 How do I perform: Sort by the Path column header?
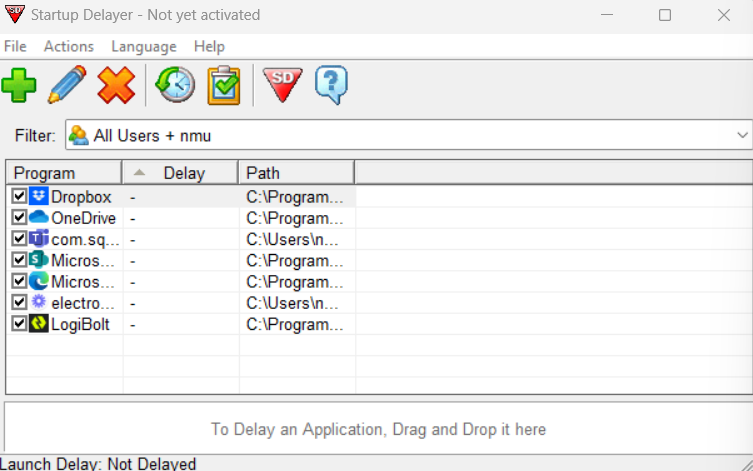tap(297, 173)
